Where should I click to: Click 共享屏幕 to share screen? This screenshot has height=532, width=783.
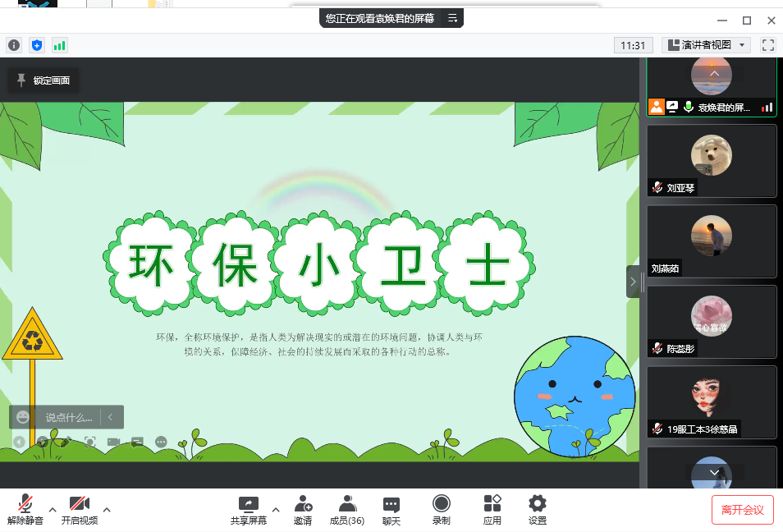248,510
